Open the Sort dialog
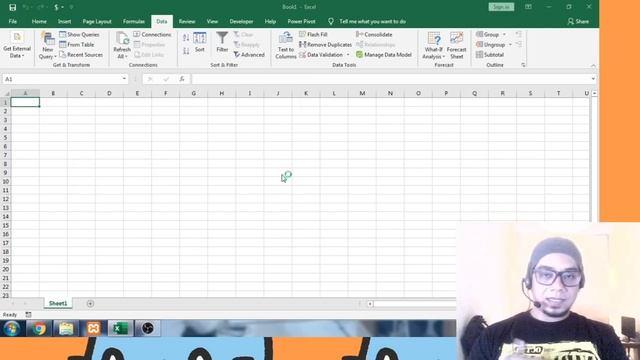Screen dimensions: 640x360 point(200,42)
